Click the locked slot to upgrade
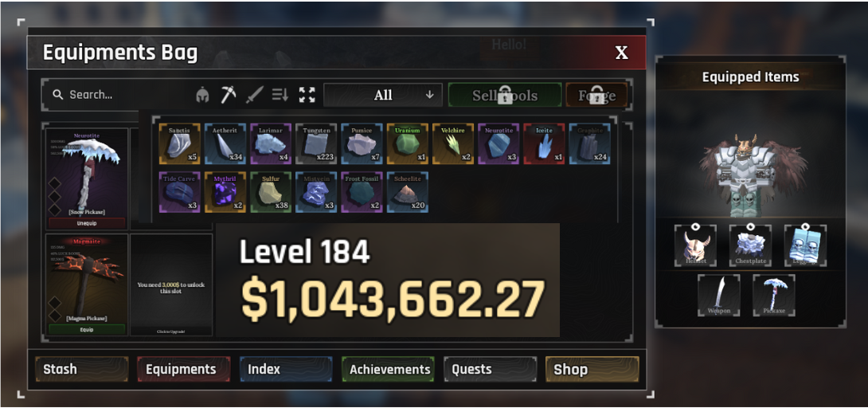 point(171,284)
